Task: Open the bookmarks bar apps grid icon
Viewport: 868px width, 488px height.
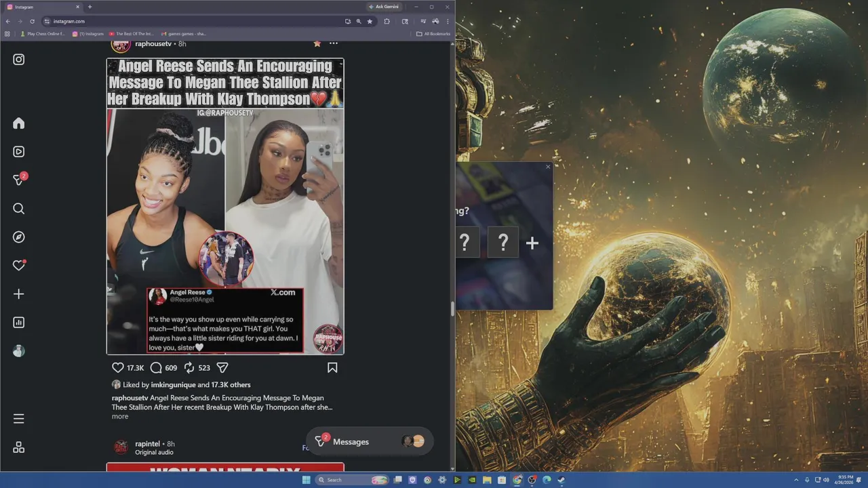Action: (7, 33)
